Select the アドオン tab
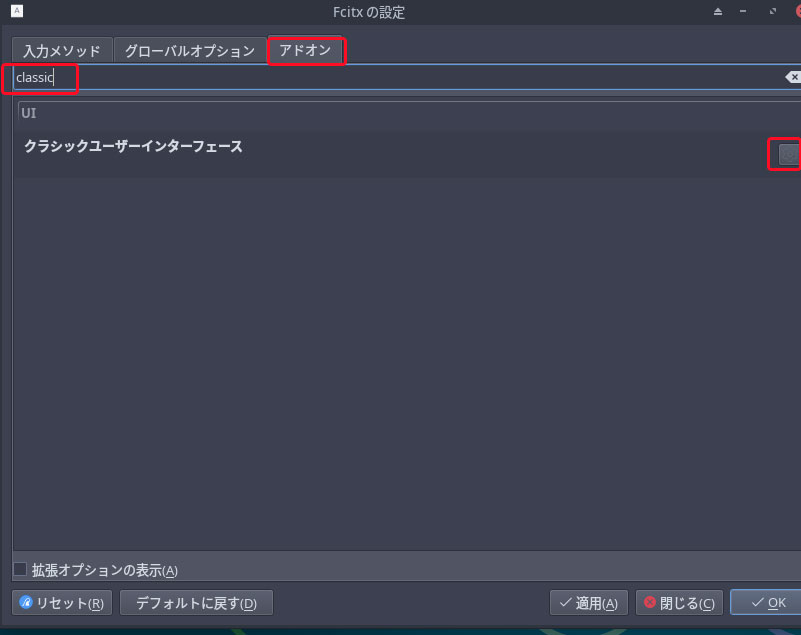This screenshot has width=801, height=635. (x=305, y=50)
